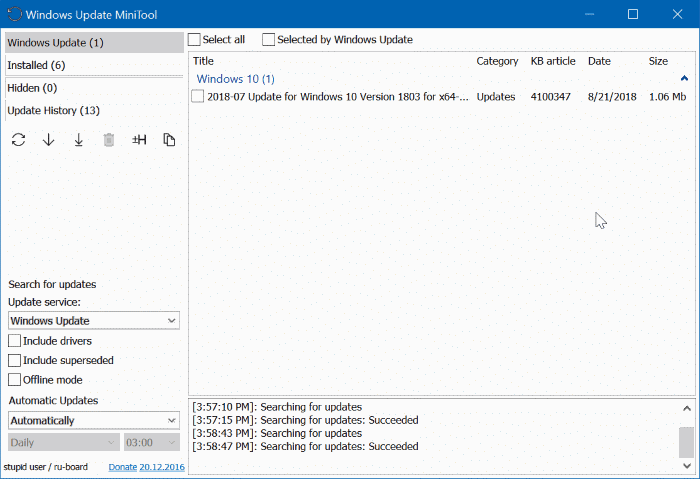Image resolution: width=700 pixels, height=479 pixels.
Task: Click the 20.12.2016 version link
Action: coord(162,467)
